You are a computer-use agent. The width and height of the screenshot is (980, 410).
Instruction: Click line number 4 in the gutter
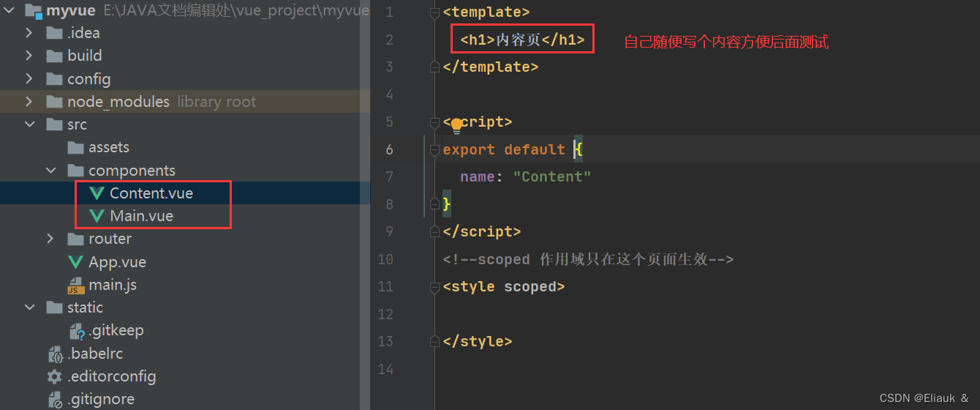pyautogui.click(x=389, y=94)
